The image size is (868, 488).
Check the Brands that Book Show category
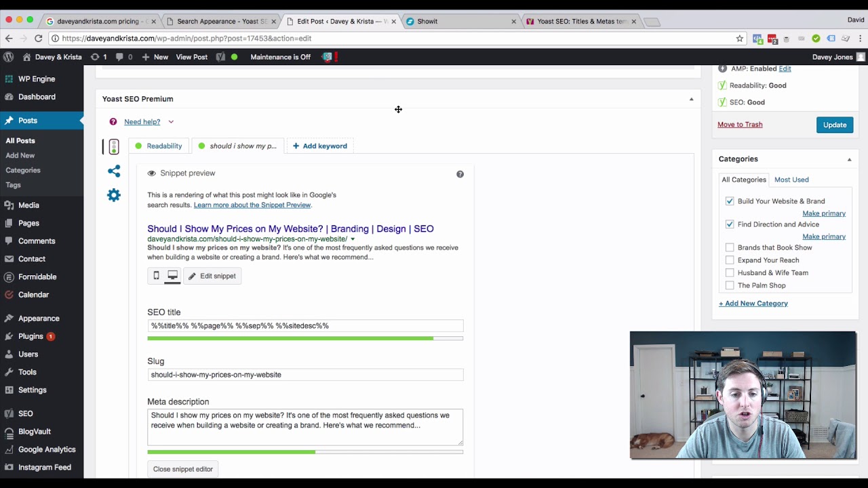click(730, 247)
